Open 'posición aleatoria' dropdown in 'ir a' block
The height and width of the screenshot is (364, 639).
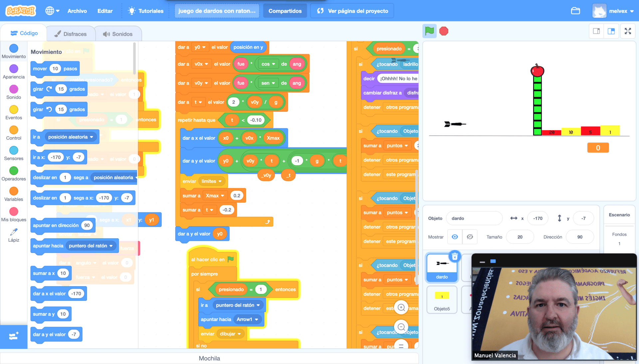92,137
